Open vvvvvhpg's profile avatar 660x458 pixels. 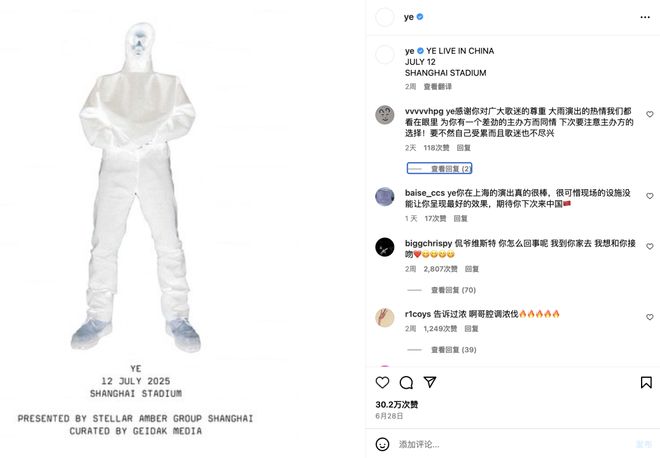click(385, 114)
